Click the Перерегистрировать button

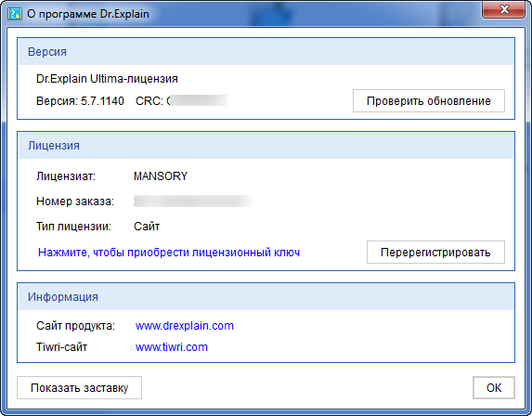click(435, 253)
